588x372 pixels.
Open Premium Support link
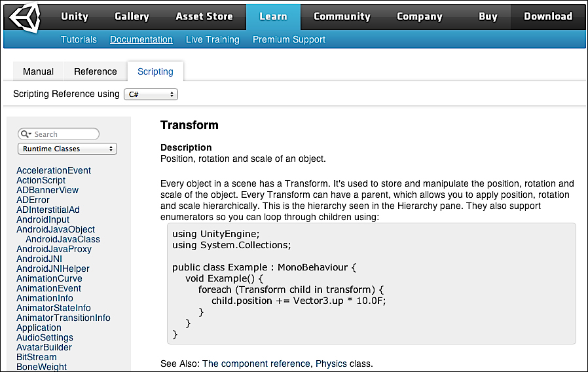pos(289,39)
